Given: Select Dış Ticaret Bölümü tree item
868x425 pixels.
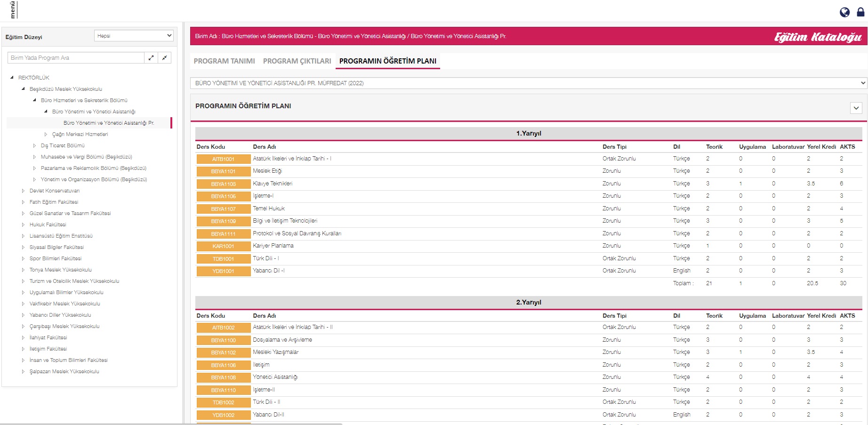Looking at the screenshot, I should [63, 146].
